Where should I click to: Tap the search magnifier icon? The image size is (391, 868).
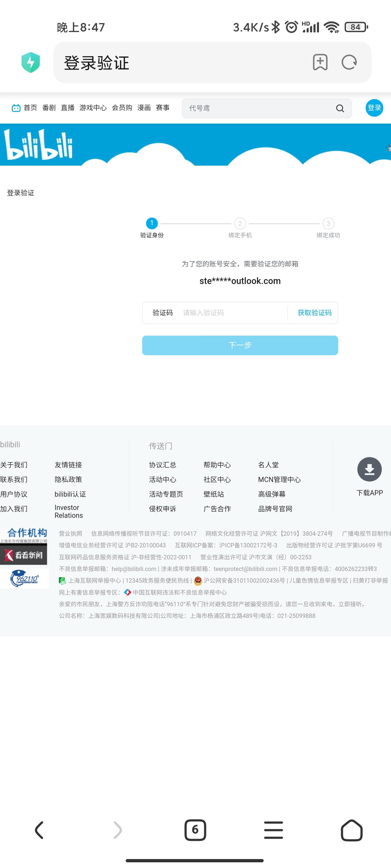340,108
